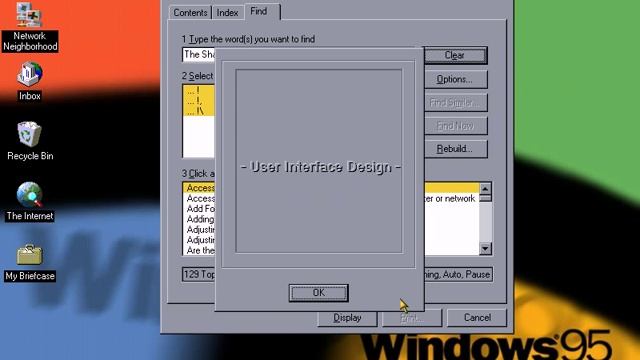Cancel the Help Topics dialog

click(477, 318)
